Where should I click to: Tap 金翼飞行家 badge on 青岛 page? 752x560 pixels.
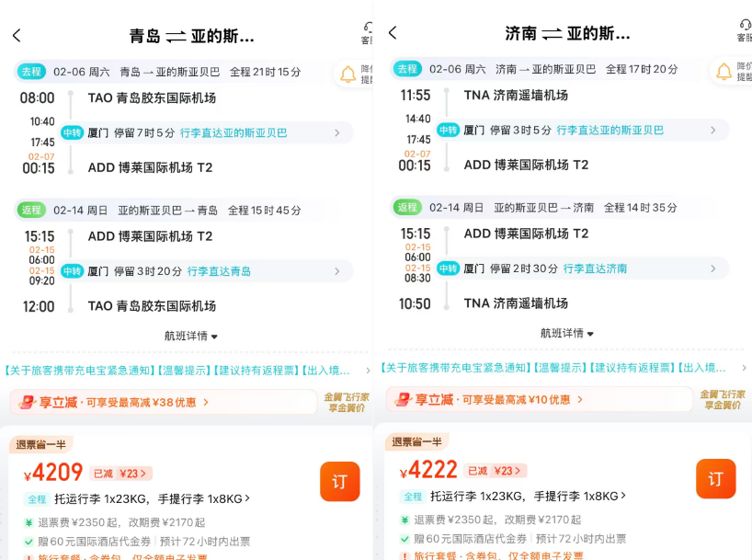click(347, 402)
